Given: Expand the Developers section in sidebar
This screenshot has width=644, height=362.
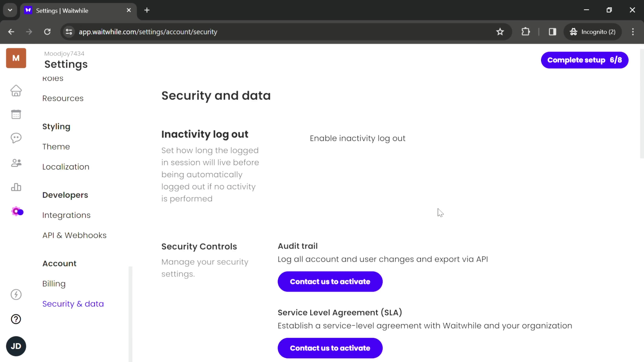Looking at the screenshot, I should [65, 195].
